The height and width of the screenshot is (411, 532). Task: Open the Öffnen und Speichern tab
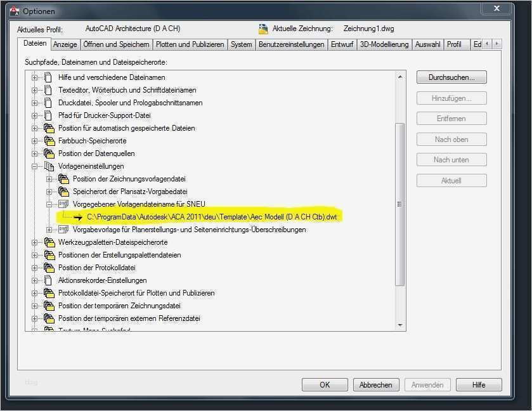coord(116,44)
